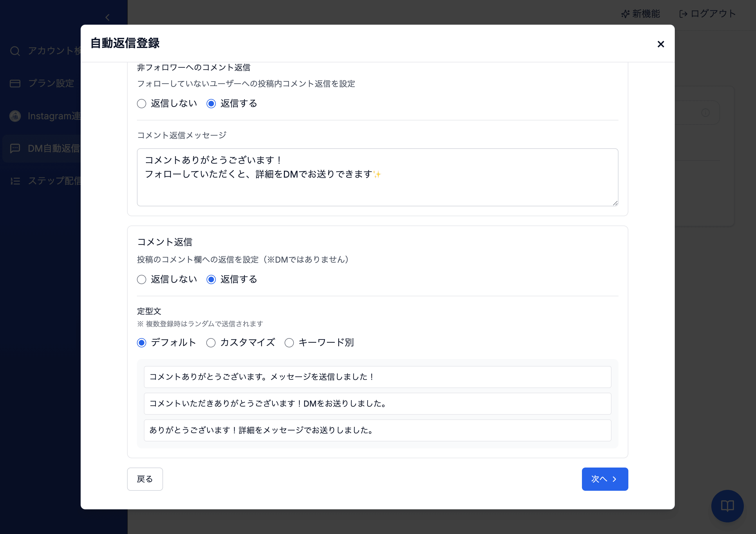Click the 自動返信登録 dialog title
Viewport: 756px width, 534px height.
(125, 43)
